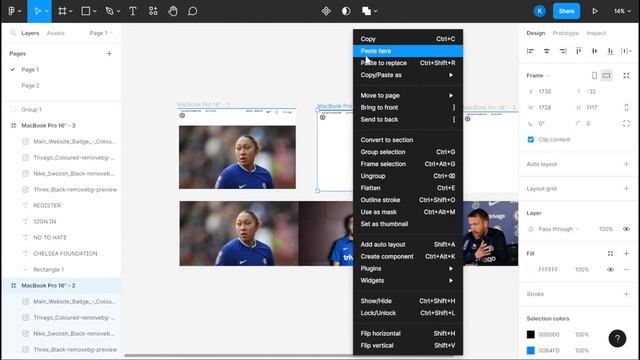The image size is (640, 360).
Task: Click the mask contrast icon in toolbar
Action: click(x=346, y=11)
